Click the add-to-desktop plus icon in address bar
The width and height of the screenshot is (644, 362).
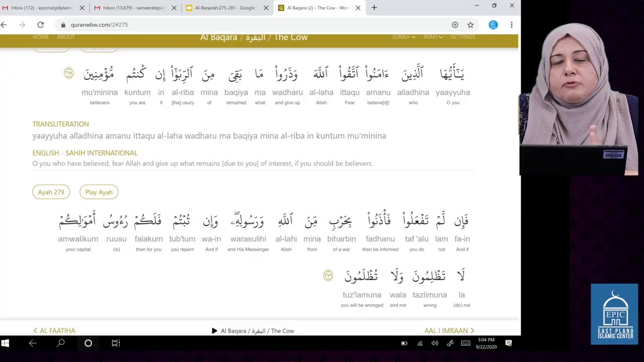pyautogui.click(x=455, y=25)
